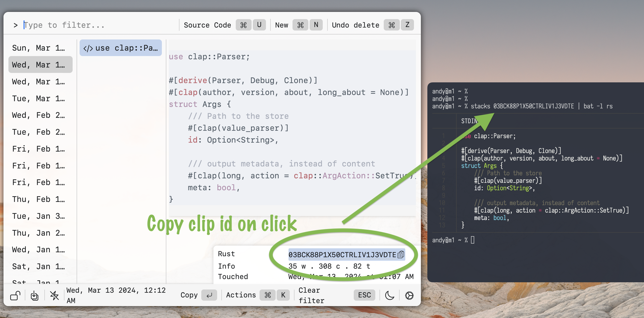This screenshot has width=644, height=318.
Task: Open settings via the gear icon
Action: [x=409, y=295]
